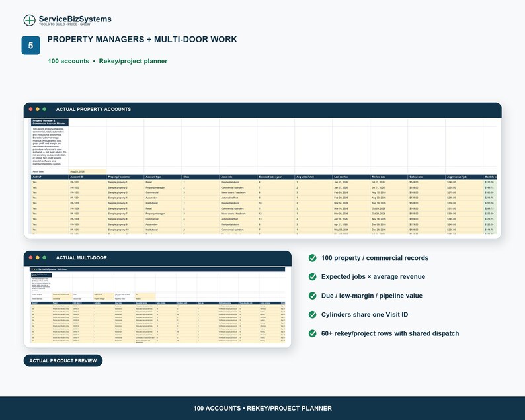The height and width of the screenshot is (420, 525).
Task: Open the Actual Multi-Door spreadsheet preview thumbnail
Action: pos(157,305)
